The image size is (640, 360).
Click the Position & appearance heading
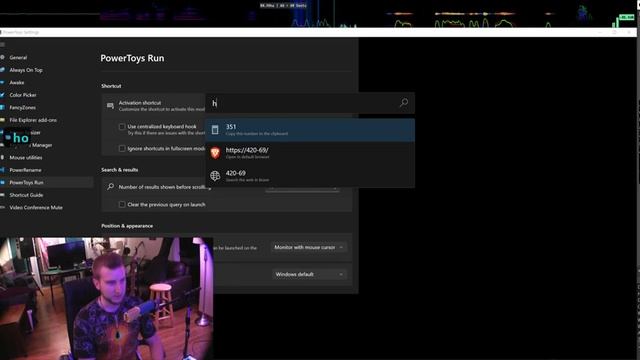(x=127, y=226)
